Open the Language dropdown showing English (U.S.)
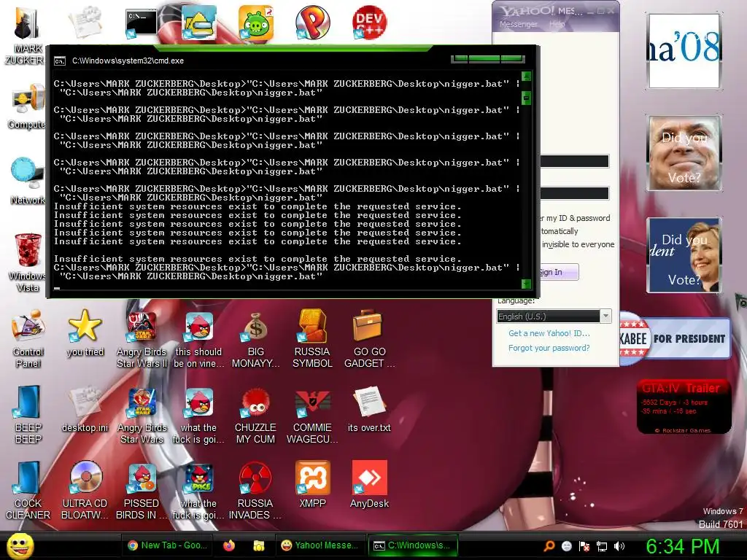This screenshot has height=560, width=747. click(554, 316)
